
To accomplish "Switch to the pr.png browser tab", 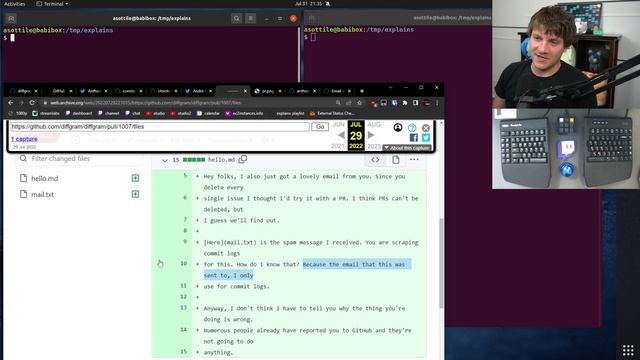I will [267, 91].
